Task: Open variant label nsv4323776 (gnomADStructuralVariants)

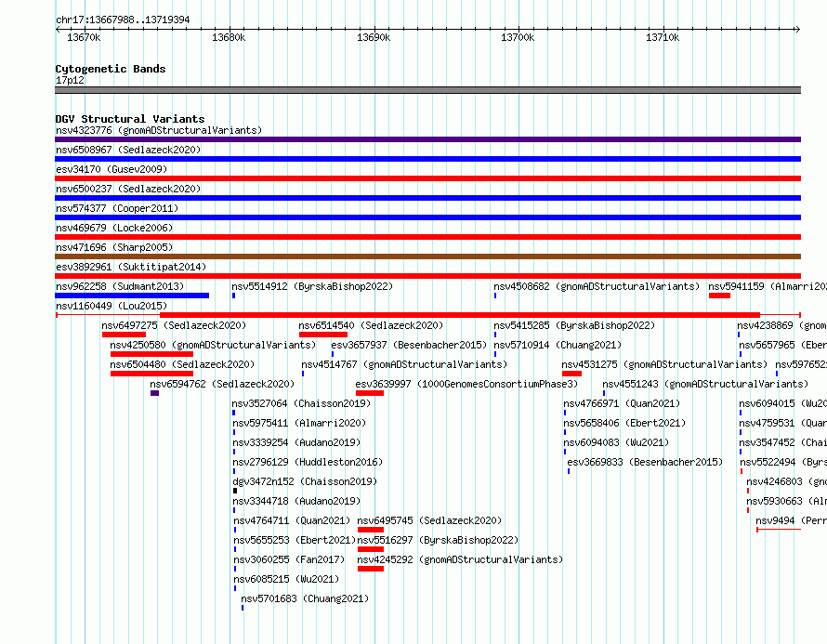Action: pyautogui.click(x=159, y=130)
